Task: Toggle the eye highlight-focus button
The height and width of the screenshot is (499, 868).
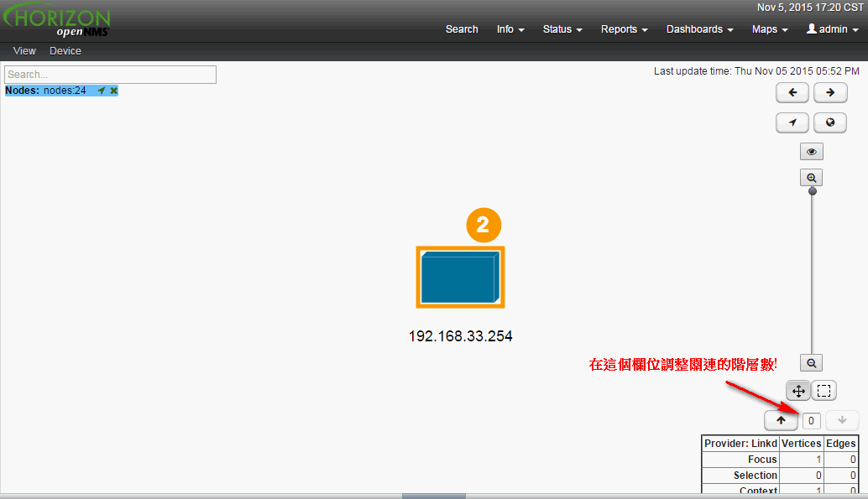Action: (x=812, y=152)
